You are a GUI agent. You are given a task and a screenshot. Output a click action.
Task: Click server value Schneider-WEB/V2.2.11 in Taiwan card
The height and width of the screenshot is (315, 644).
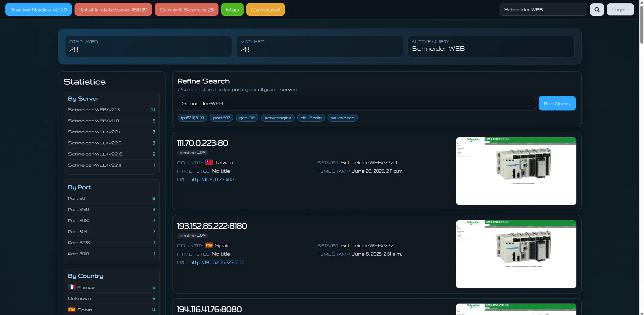pyautogui.click(x=368, y=163)
